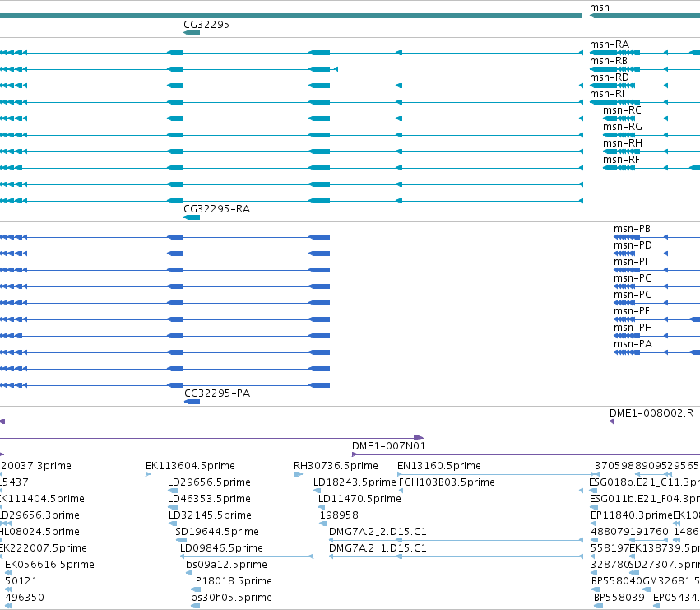
Task: Select the CG32295-PA protein glyph
Action: tap(192, 403)
